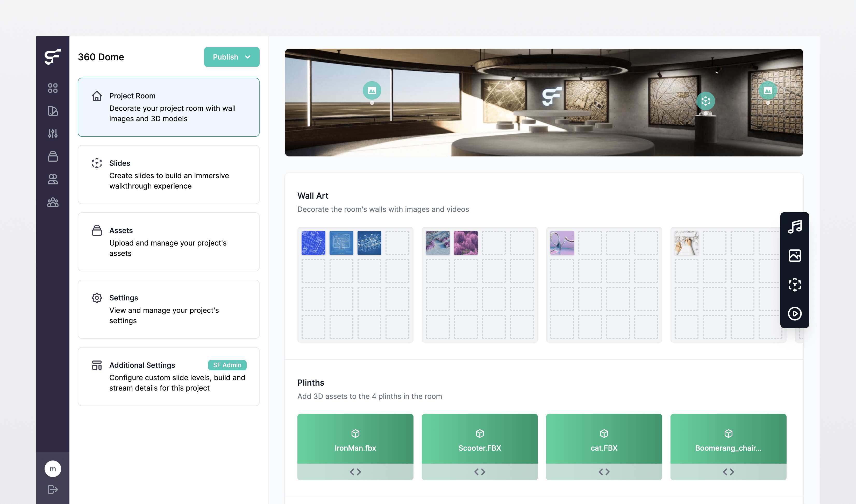
Task: Select the assets briefcase icon in sidebar
Action: (x=53, y=156)
